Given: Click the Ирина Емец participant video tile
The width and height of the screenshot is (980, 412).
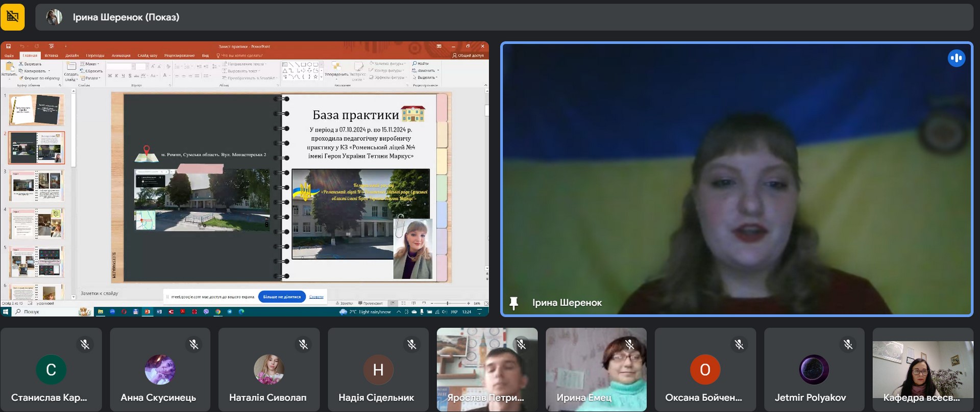Looking at the screenshot, I should (596, 369).
